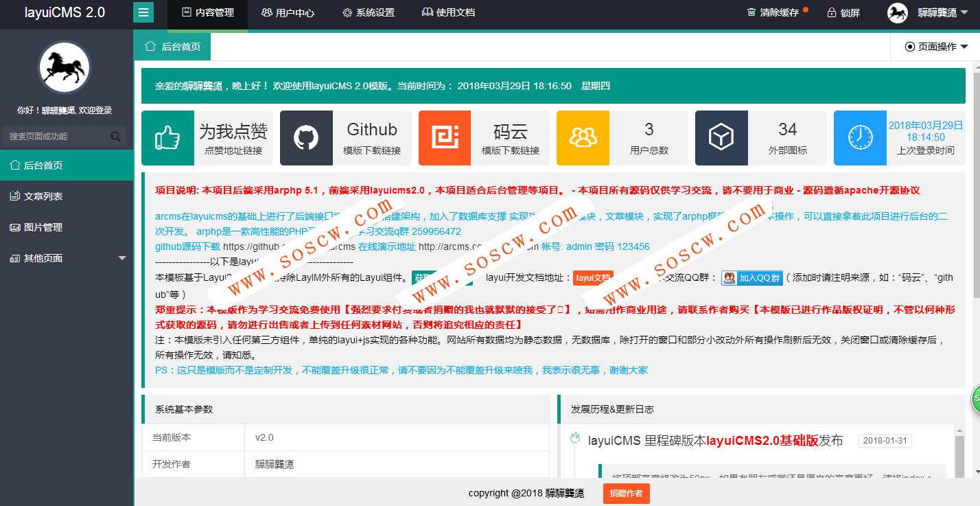Click the sidebar 后台首页 home icon

tap(14, 165)
